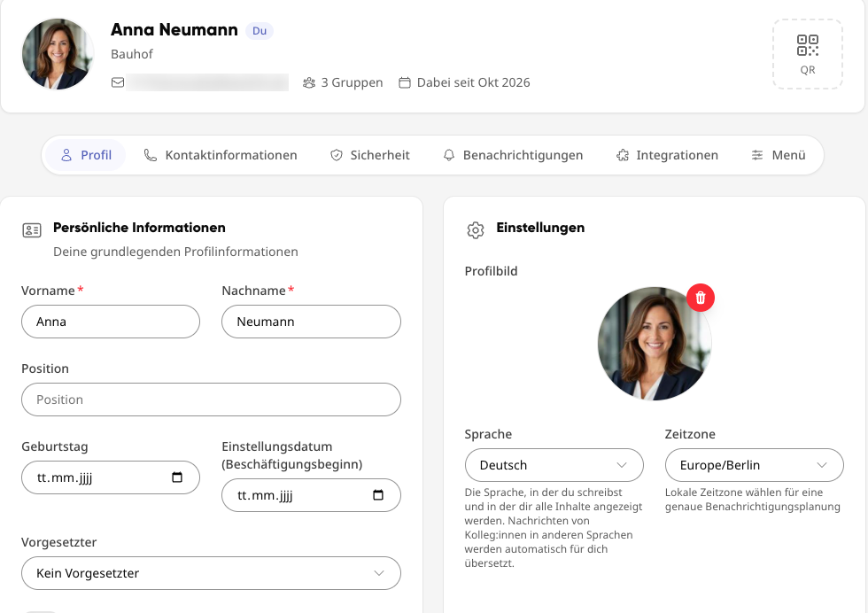Switch to the Profil tab
Screen dimensions: 868x613
pos(86,155)
